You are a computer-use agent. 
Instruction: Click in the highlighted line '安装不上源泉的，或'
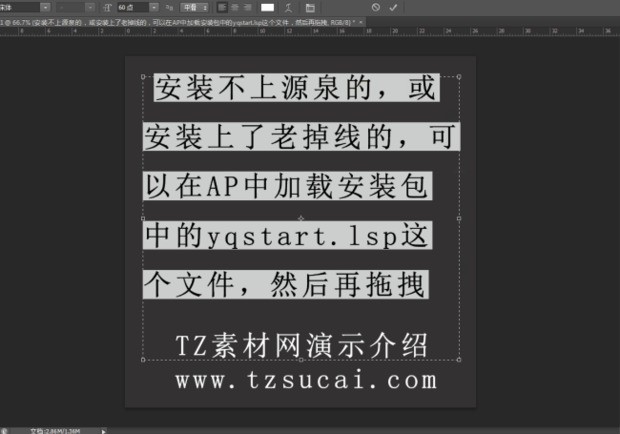(297, 87)
